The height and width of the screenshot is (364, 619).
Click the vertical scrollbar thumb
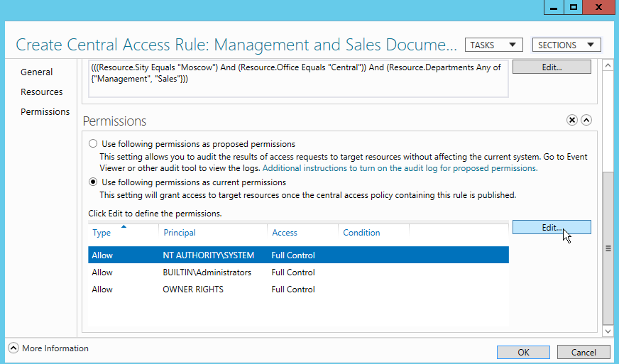608,248
